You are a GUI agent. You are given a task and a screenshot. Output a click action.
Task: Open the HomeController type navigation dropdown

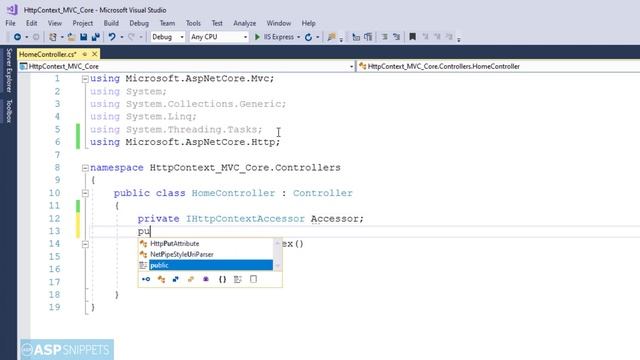498,66
